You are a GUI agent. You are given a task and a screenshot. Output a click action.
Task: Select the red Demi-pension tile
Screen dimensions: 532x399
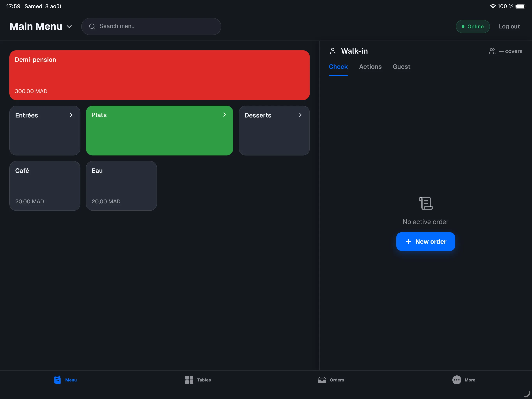click(x=159, y=75)
